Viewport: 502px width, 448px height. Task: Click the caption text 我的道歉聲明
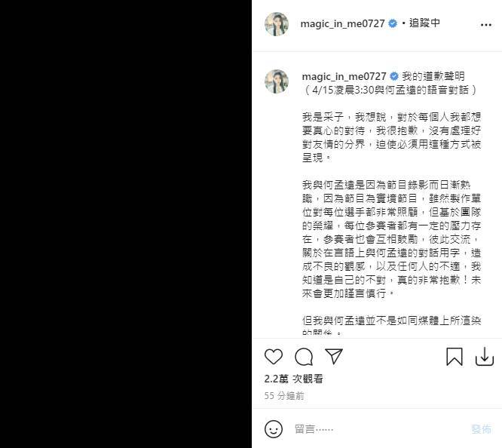pyautogui.click(x=433, y=76)
